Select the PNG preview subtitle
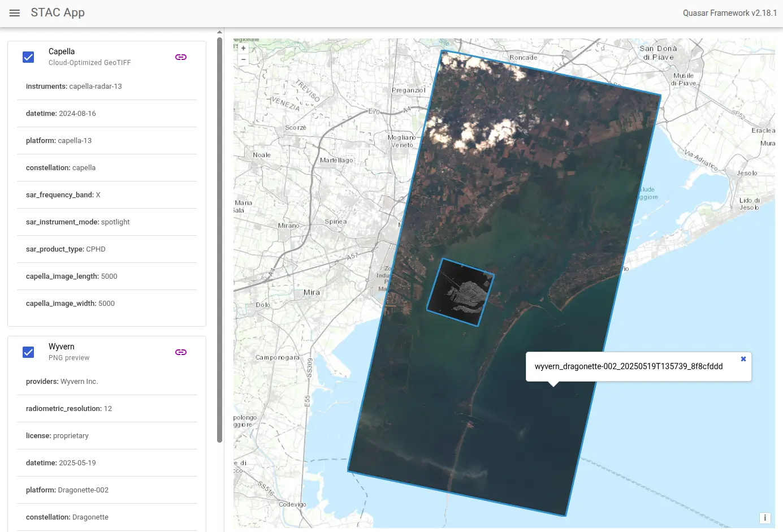Viewport: 783px width, 532px height. click(x=69, y=358)
